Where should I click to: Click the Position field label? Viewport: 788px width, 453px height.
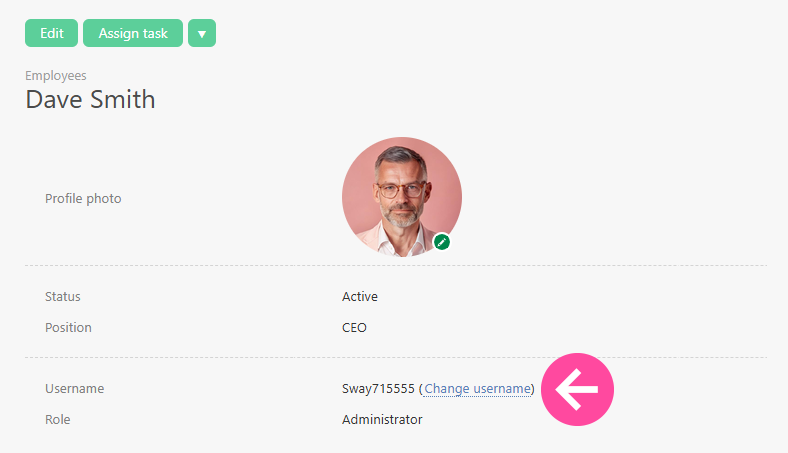(x=68, y=327)
